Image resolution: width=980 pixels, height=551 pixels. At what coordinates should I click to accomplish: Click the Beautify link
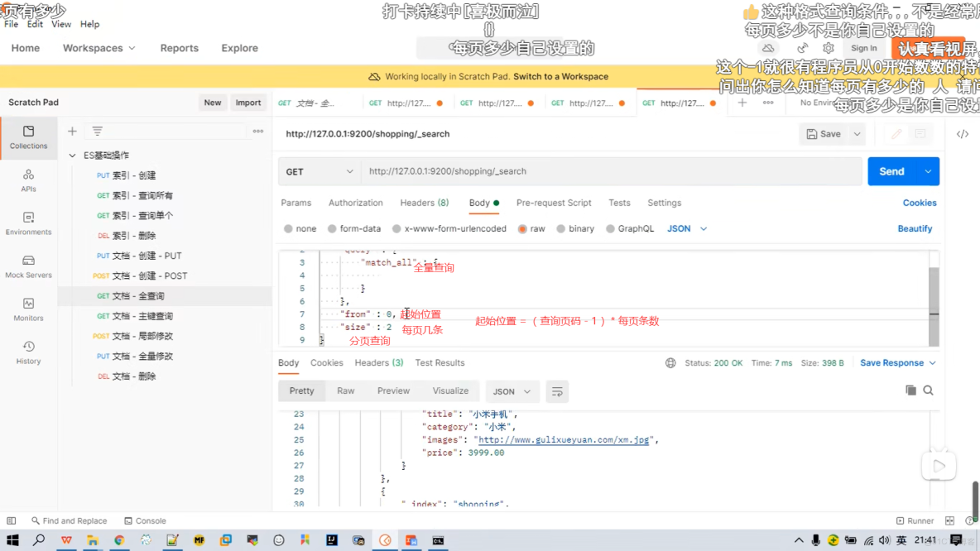click(915, 228)
